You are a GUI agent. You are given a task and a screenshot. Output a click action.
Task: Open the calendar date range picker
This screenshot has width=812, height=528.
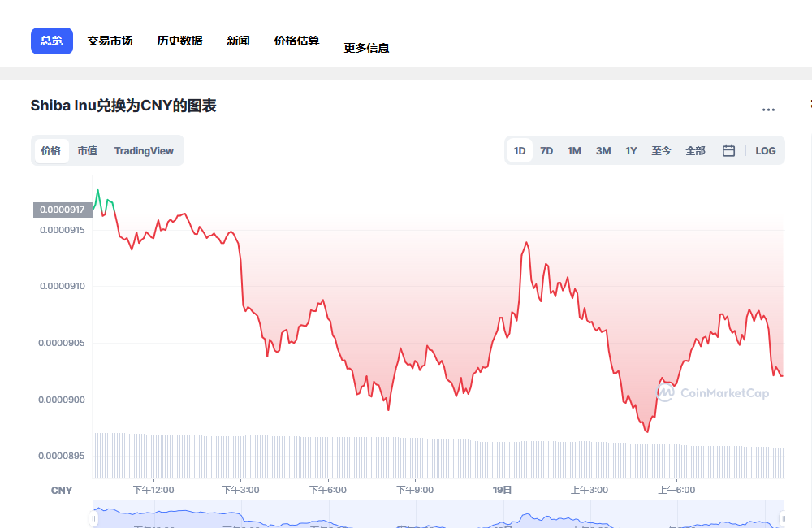tap(728, 151)
